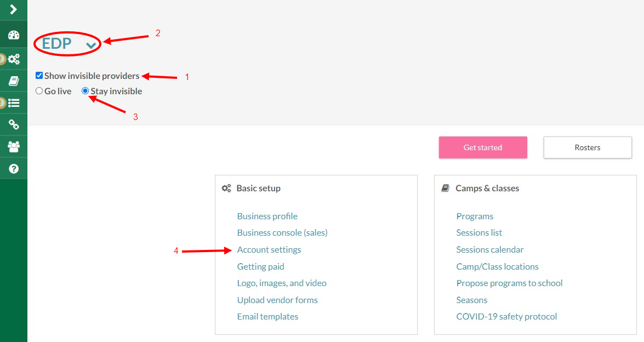This screenshot has height=342, width=644.
Task: Open the book icon in sidebar
Action: (14, 81)
